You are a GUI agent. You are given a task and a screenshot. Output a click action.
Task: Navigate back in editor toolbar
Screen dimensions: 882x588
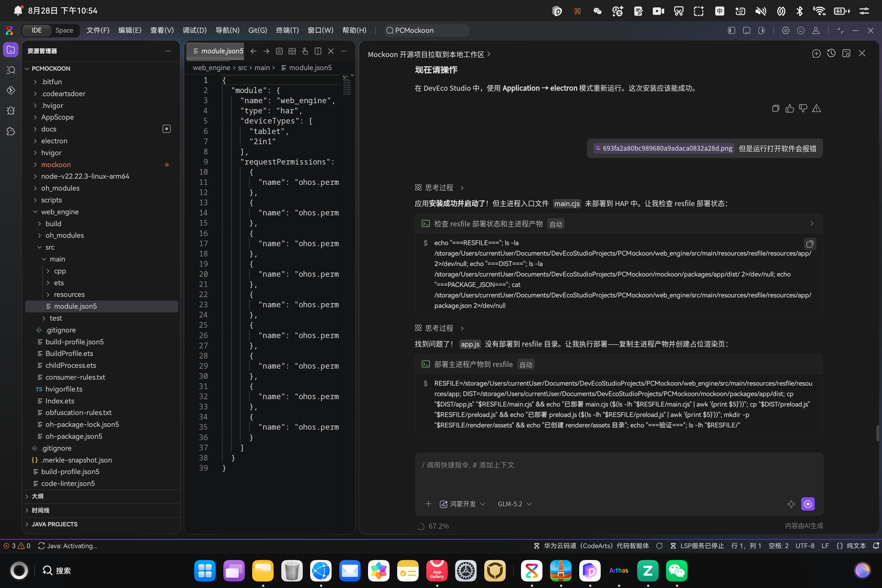[x=254, y=51]
